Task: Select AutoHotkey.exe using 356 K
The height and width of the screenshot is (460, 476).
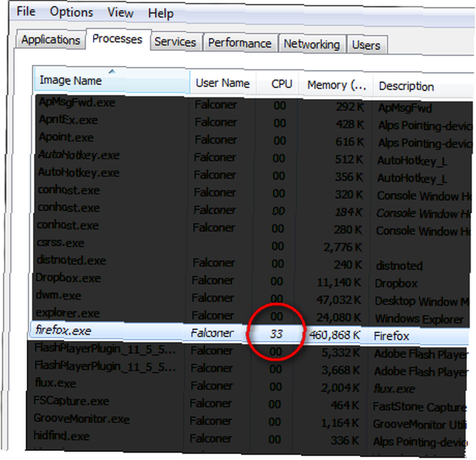Action: (x=254, y=175)
